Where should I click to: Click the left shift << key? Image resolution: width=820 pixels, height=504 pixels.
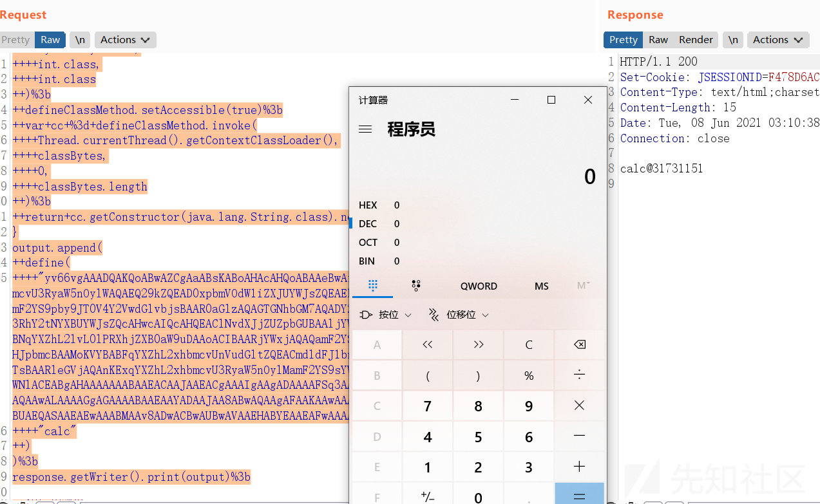[427, 344]
